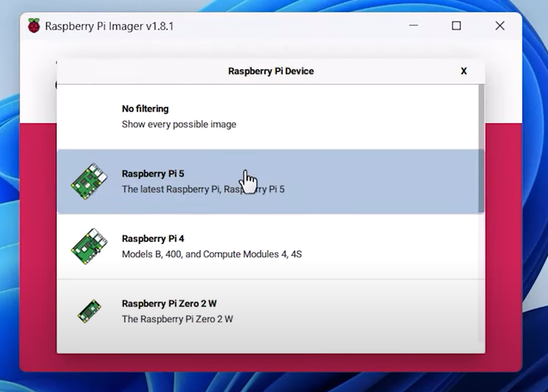The image size is (548, 392).
Task: Close the Raspberry Pi Imager window
Action: pyautogui.click(x=500, y=26)
